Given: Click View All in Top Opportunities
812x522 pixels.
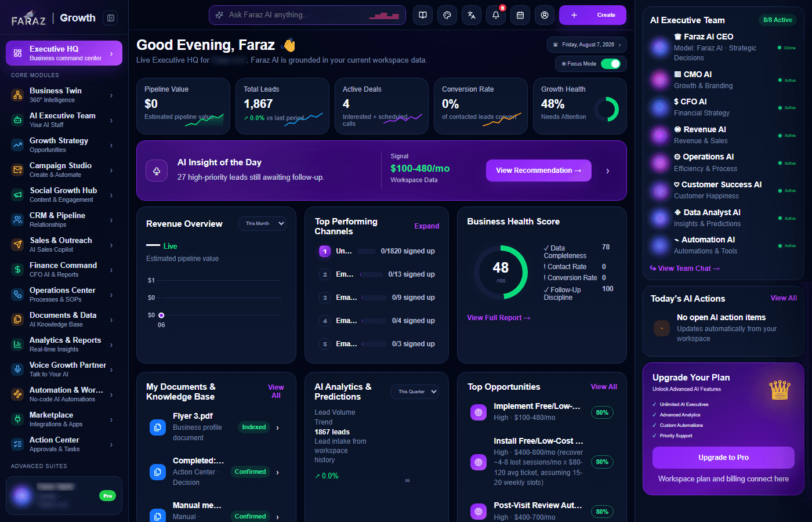Looking at the screenshot, I should [x=604, y=387].
